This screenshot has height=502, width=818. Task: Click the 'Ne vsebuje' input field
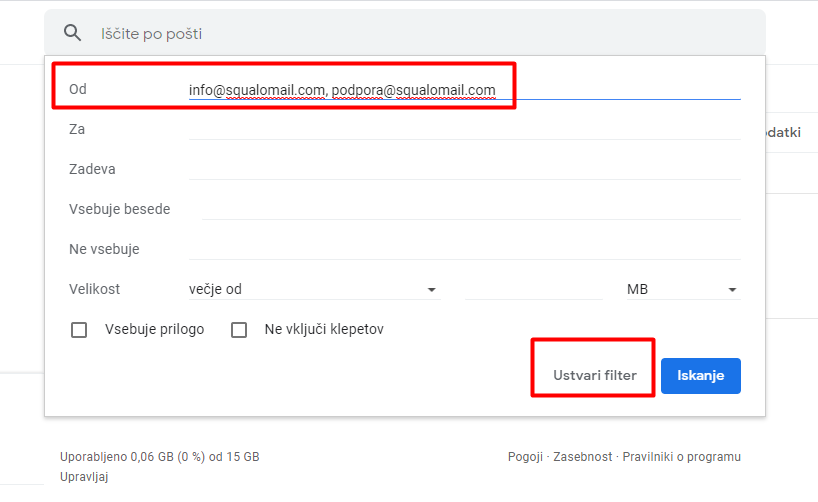pyautogui.click(x=464, y=249)
